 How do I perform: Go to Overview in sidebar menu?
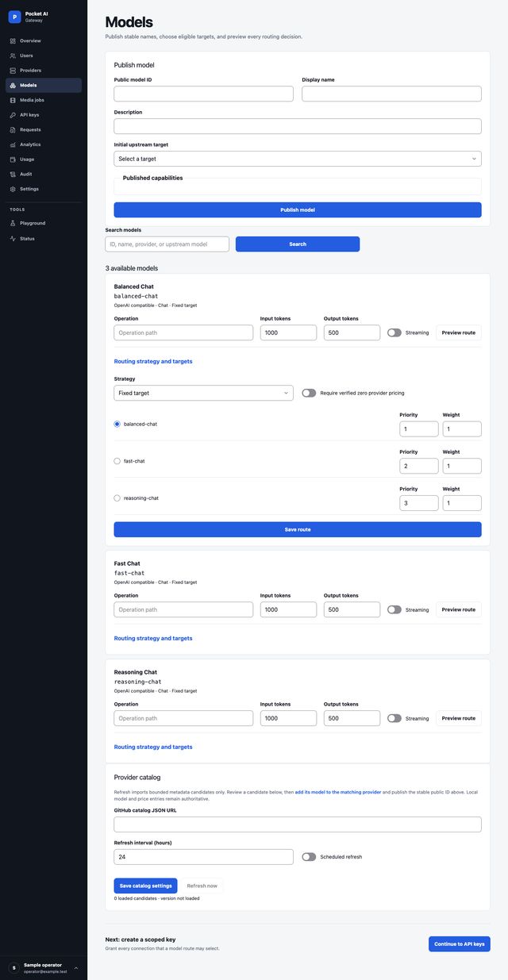tap(44, 40)
